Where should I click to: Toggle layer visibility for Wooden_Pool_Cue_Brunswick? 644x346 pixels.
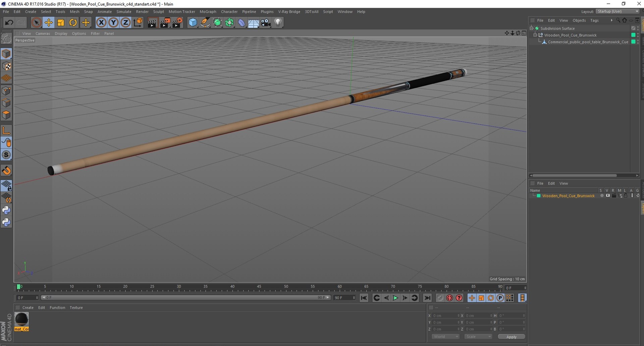pyautogui.click(x=608, y=196)
